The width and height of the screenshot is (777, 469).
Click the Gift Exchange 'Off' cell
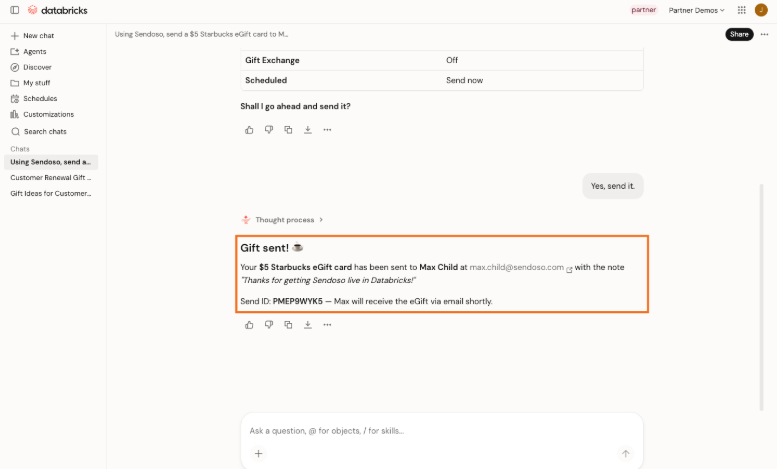pyautogui.click(x=452, y=60)
